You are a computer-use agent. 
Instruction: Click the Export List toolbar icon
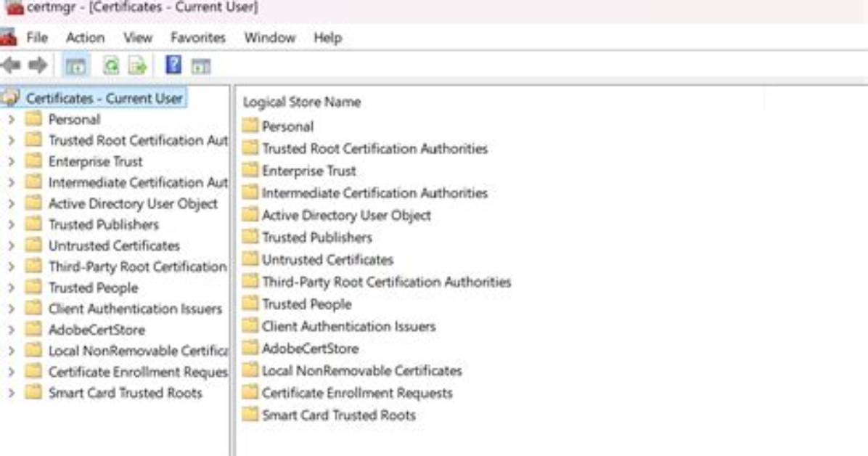coord(137,66)
